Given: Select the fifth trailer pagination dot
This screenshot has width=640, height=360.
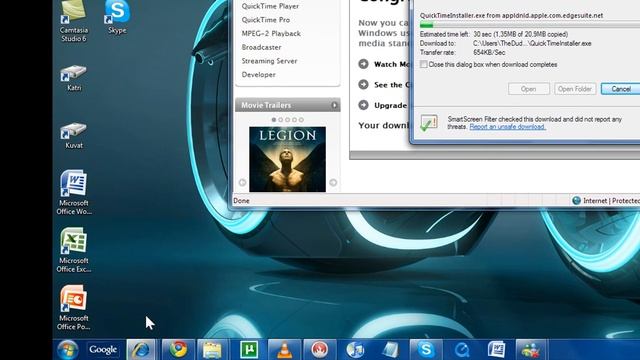Looking at the screenshot, I should (301, 120).
